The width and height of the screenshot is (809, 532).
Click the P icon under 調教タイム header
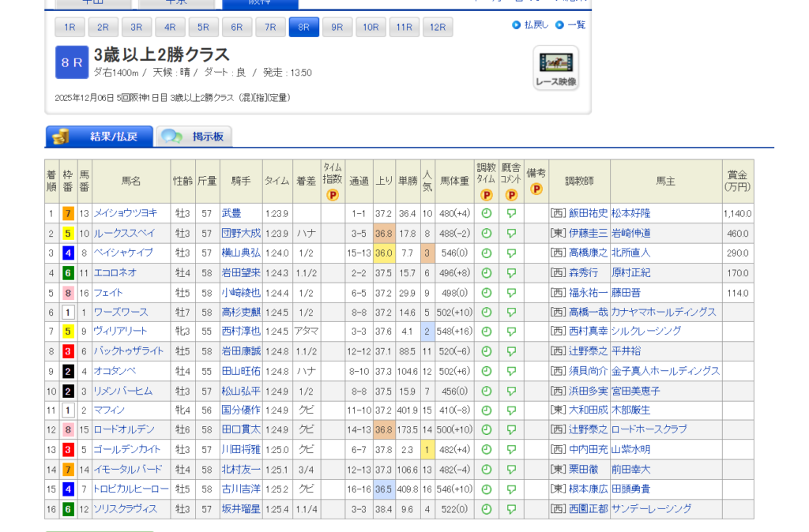(487, 195)
